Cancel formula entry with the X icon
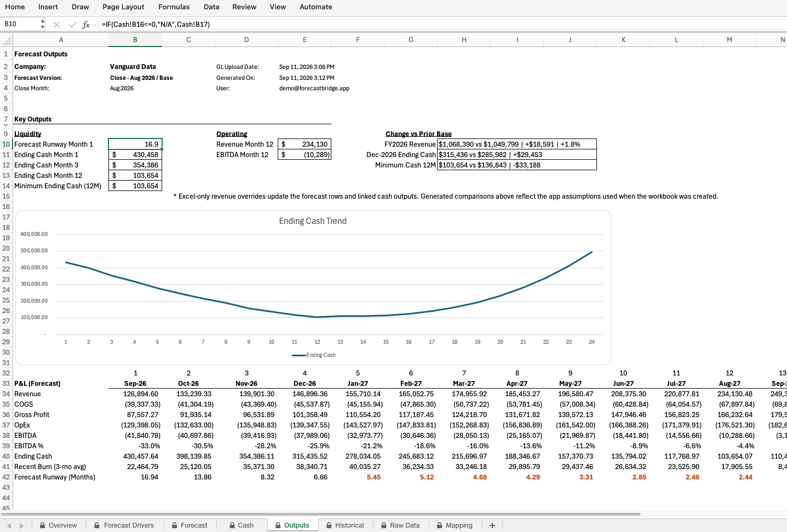Viewport: 787px width, 532px height. click(x=56, y=25)
